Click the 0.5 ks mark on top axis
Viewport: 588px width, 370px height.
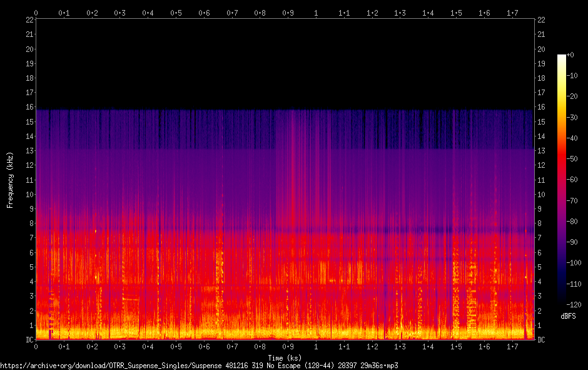tap(176, 13)
